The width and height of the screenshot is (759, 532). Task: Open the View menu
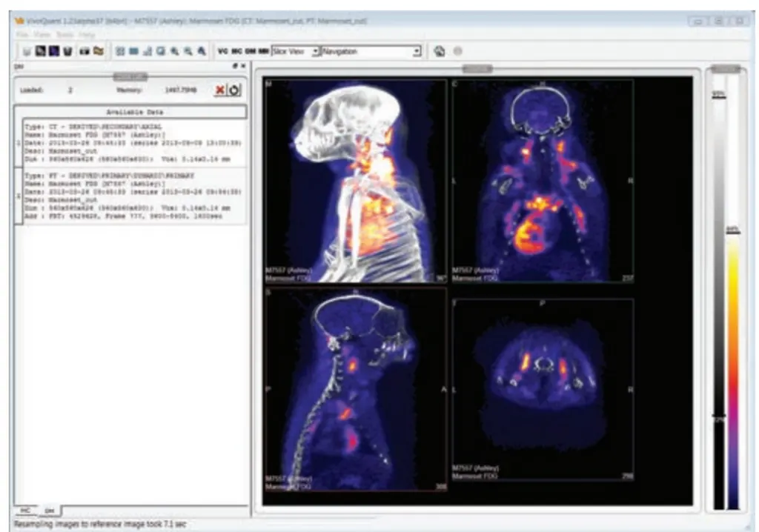click(x=42, y=35)
